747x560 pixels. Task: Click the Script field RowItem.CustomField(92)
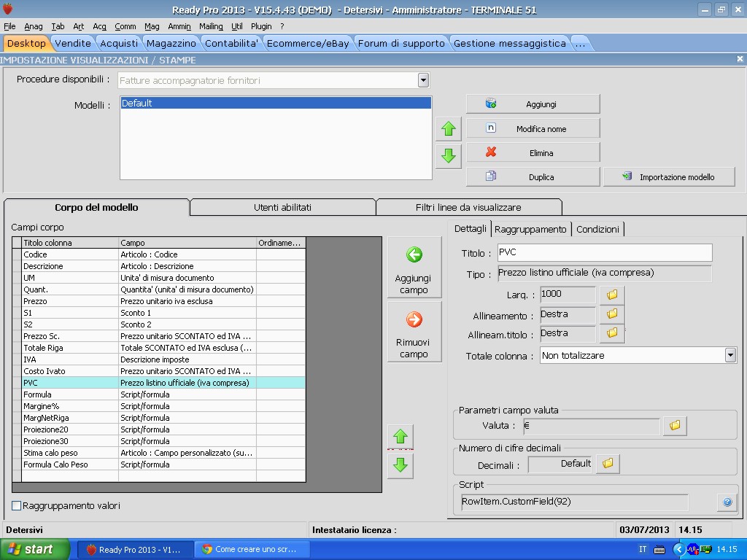pyautogui.click(x=575, y=502)
